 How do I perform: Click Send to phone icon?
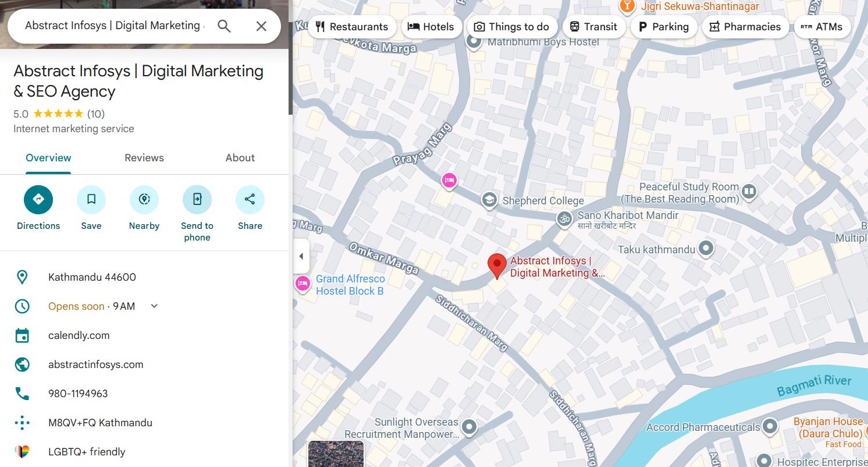(197, 200)
